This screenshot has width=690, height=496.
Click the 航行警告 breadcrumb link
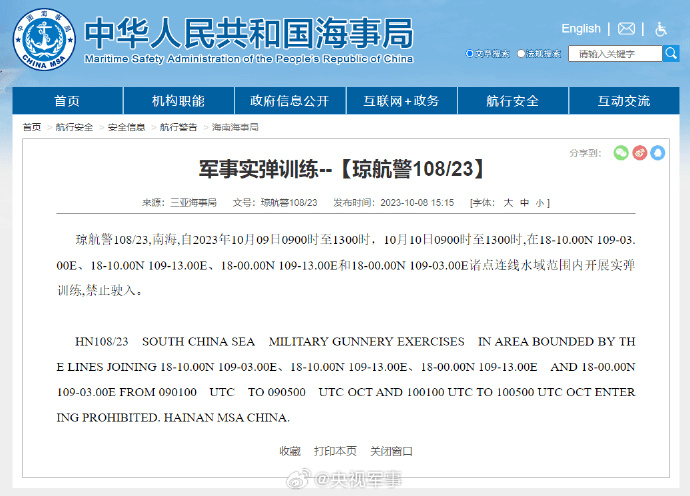point(178,127)
